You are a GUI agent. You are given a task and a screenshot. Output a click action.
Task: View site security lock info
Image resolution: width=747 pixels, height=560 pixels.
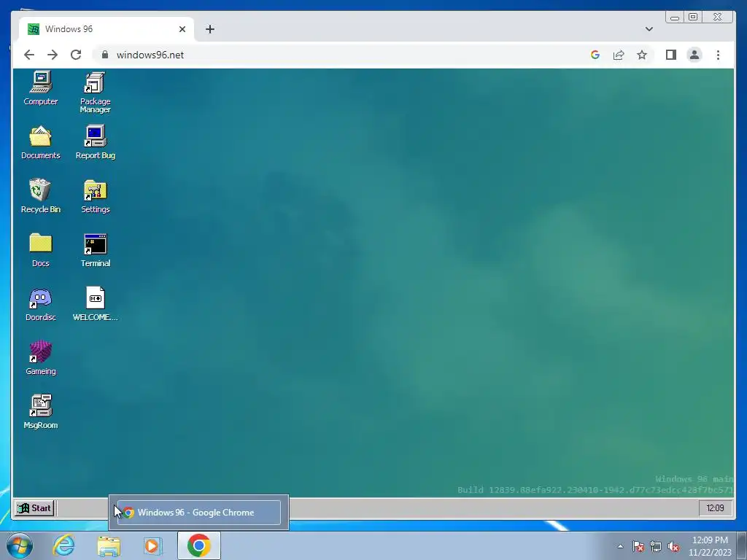[105, 55]
